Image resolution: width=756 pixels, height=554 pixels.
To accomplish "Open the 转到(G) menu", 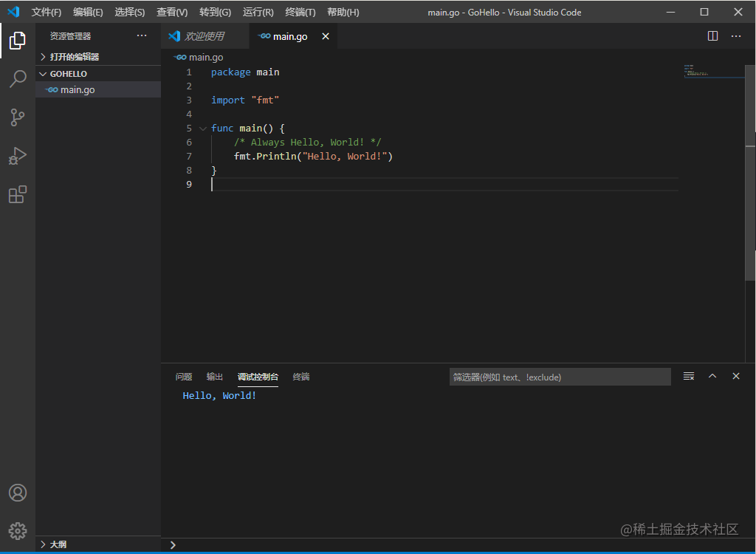I will [x=215, y=12].
